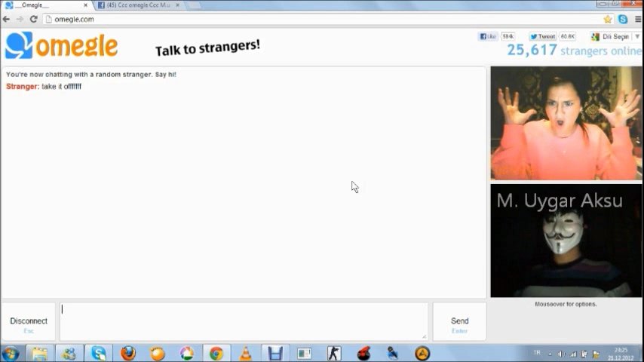Open the AIMP player in the taskbar
The width and height of the screenshot is (644, 362).
[x=422, y=354]
